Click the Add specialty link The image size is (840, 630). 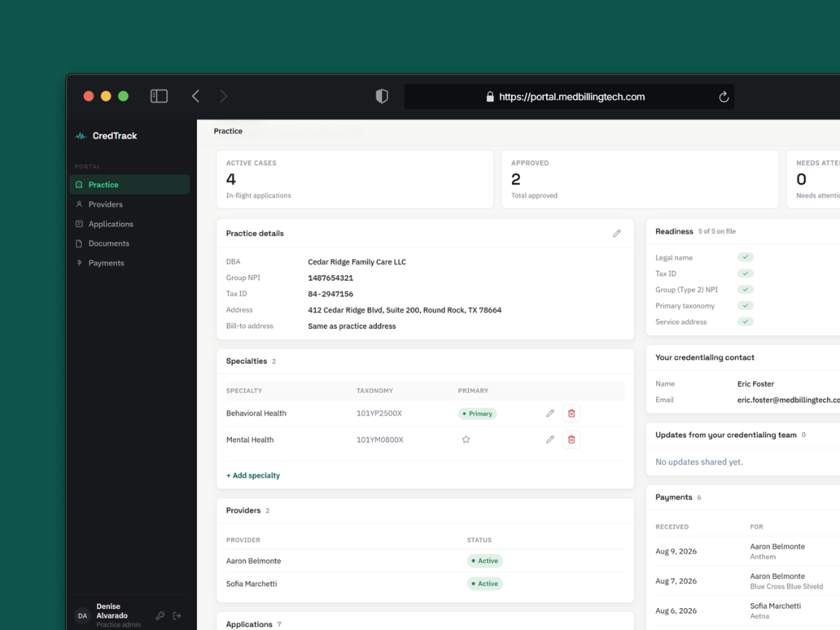[253, 475]
